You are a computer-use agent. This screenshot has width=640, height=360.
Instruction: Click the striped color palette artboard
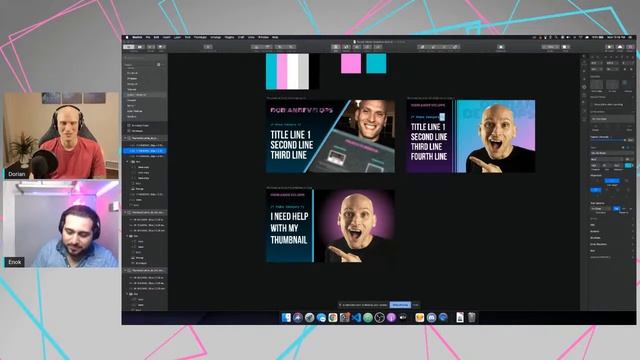coord(293,71)
